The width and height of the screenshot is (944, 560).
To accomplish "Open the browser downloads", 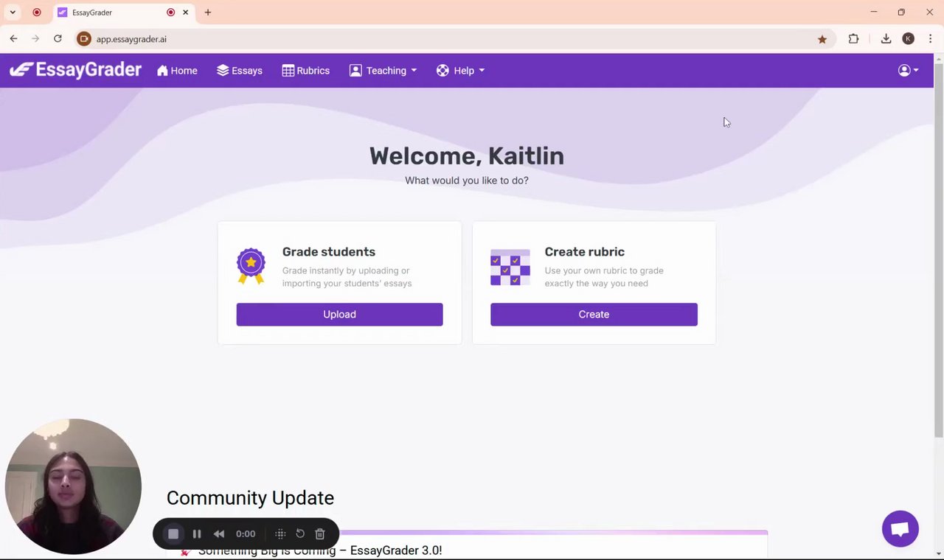I will pos(886,39).
